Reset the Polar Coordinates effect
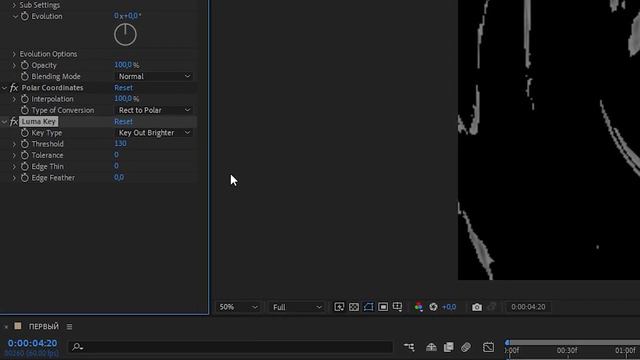 [123, 88]
